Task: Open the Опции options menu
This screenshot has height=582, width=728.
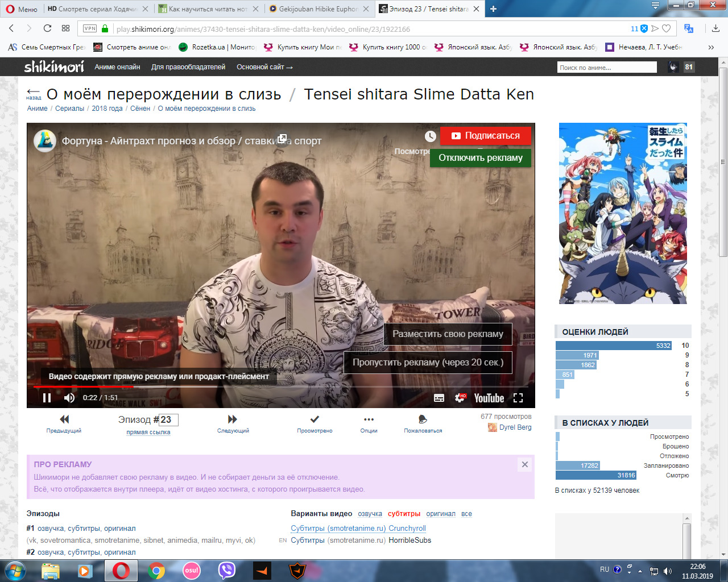Action: coord(369,423)
